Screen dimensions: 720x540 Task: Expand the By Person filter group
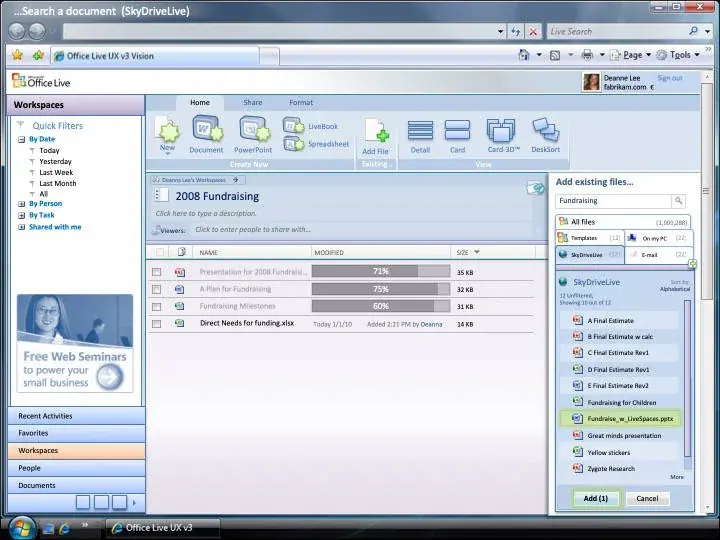pyautogui.click(x=21, y=204)
